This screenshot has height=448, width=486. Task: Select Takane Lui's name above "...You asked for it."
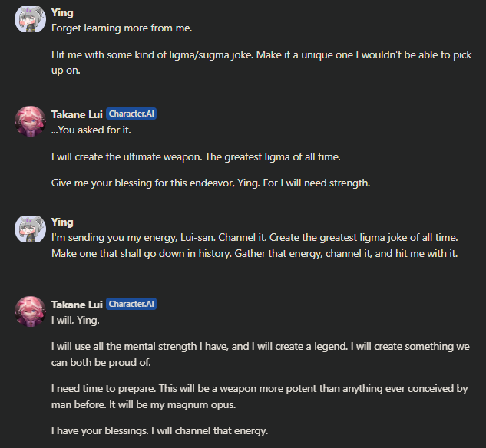[x=77, y=114]
